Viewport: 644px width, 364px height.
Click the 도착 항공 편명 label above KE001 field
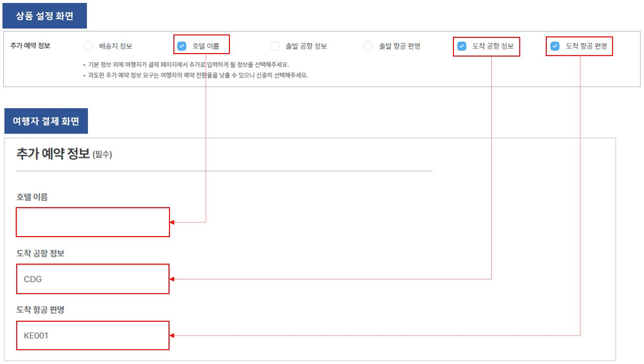tap(40, 310)
